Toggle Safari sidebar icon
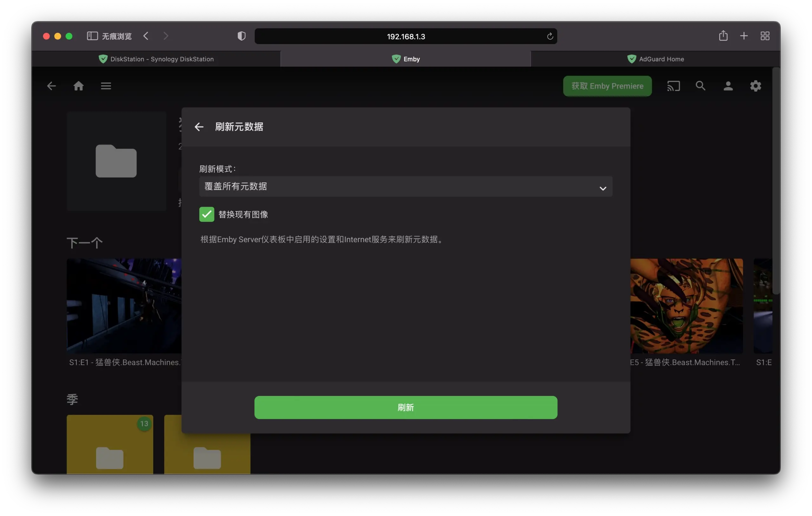This screenshot has width=812, height=516. [92, 36]
